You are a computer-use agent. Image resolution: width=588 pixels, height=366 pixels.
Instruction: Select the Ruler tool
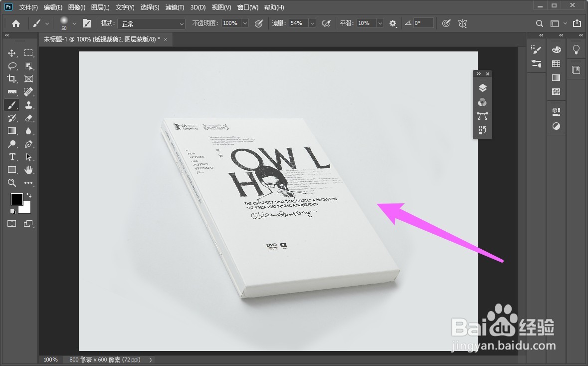coord(12,92)
